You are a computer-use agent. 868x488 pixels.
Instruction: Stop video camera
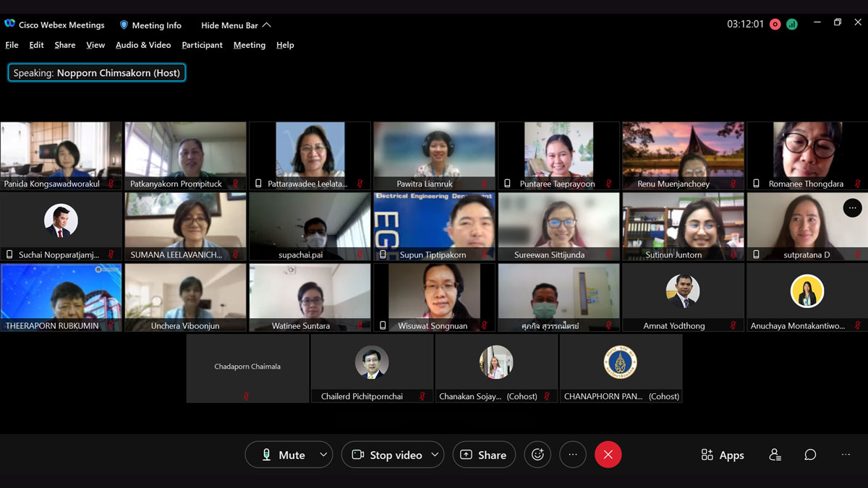[386, 455]
